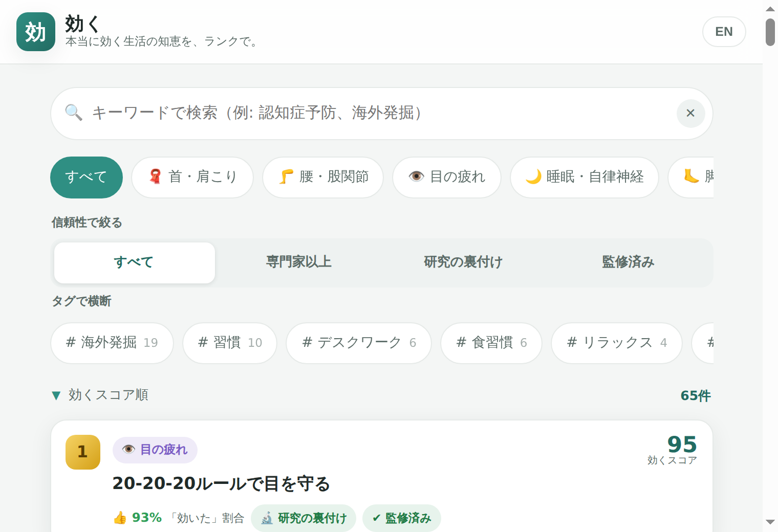Filter by 監修済み reliability

tap(628, 263)
